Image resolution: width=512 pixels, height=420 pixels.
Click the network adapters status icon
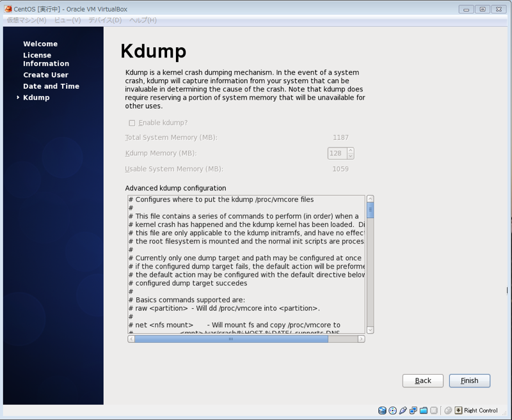tap(413, 410)
